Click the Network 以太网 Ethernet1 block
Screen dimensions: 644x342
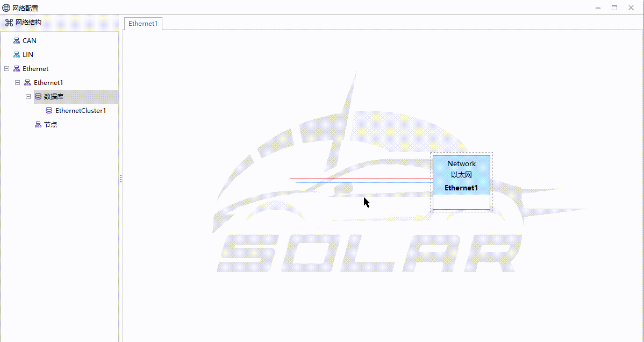click(461, 182)
